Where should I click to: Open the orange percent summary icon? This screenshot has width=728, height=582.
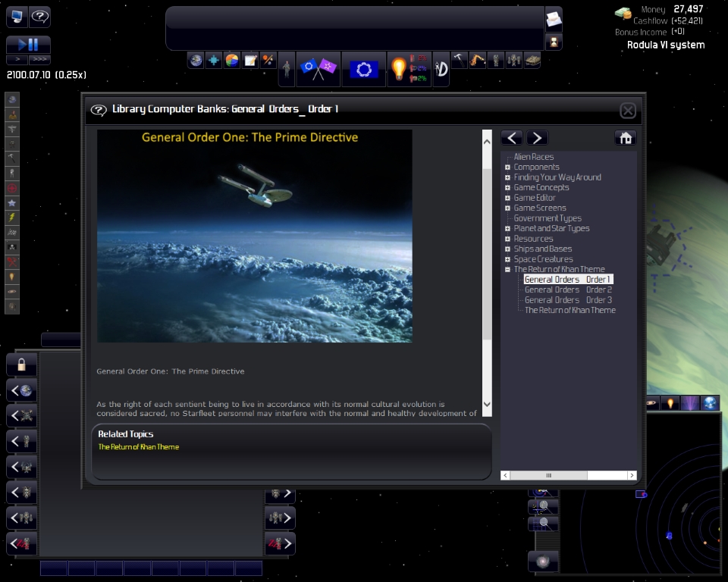[x=268, y=61]
